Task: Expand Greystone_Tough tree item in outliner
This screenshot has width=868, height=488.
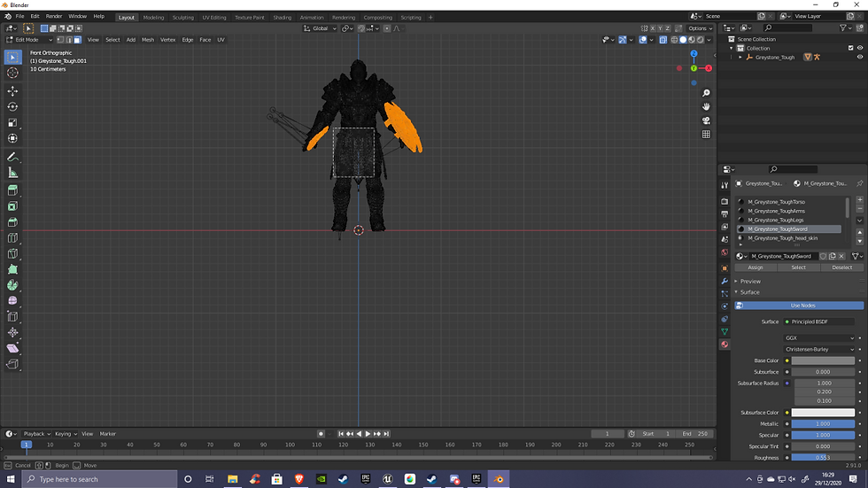Action: (740, 57)
